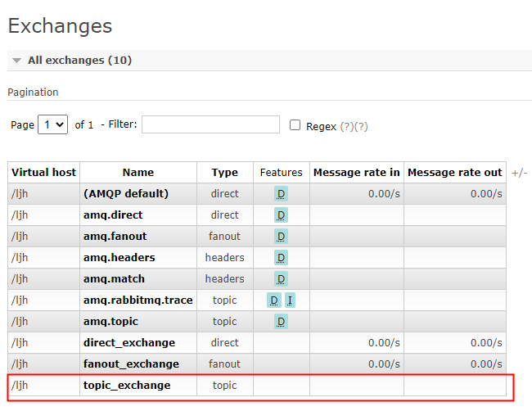Open the amq.fanout exchange
This screenshot has width=532, height=411.
pos(115,237)
